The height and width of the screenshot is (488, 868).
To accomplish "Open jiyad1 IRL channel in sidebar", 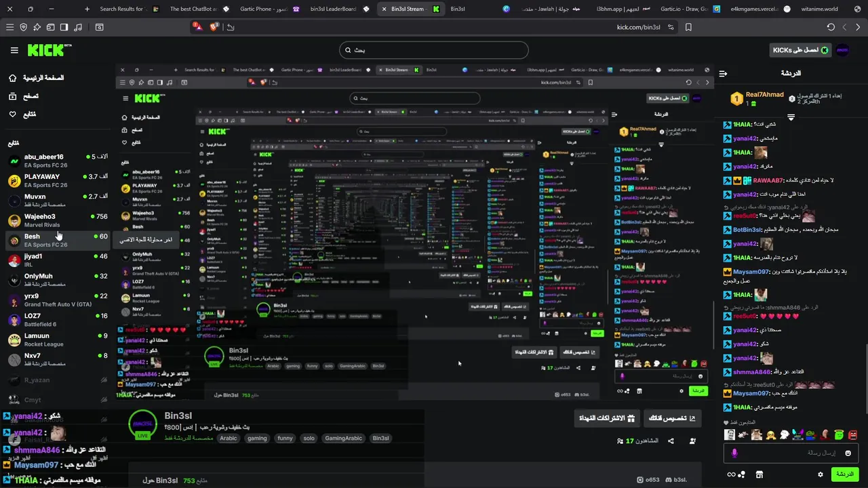I will (x=57, y=260).
